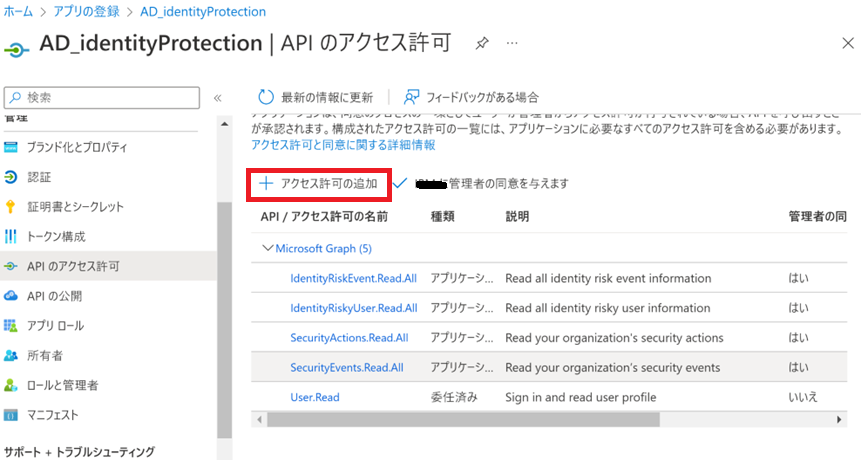Click the app roles icon in the sidebar
The height and width of the screenshot is (460, 861).
10,326
